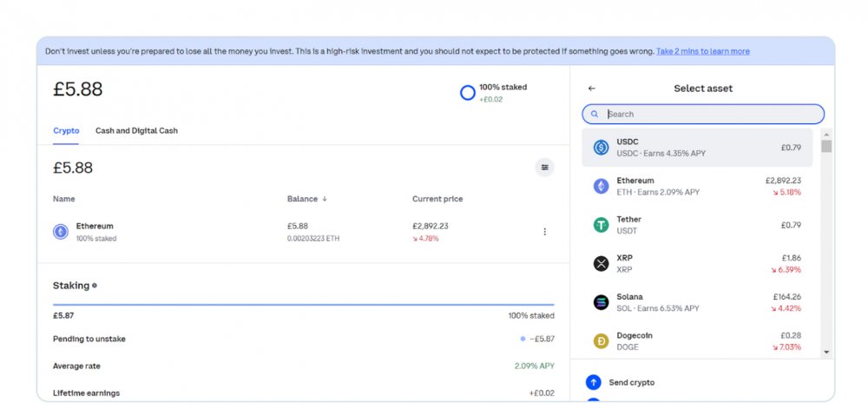The height and width of the screenshot is (409, 868).
Task: Click the 100% staked ring indicator
Action: click(x=468, y=93)
